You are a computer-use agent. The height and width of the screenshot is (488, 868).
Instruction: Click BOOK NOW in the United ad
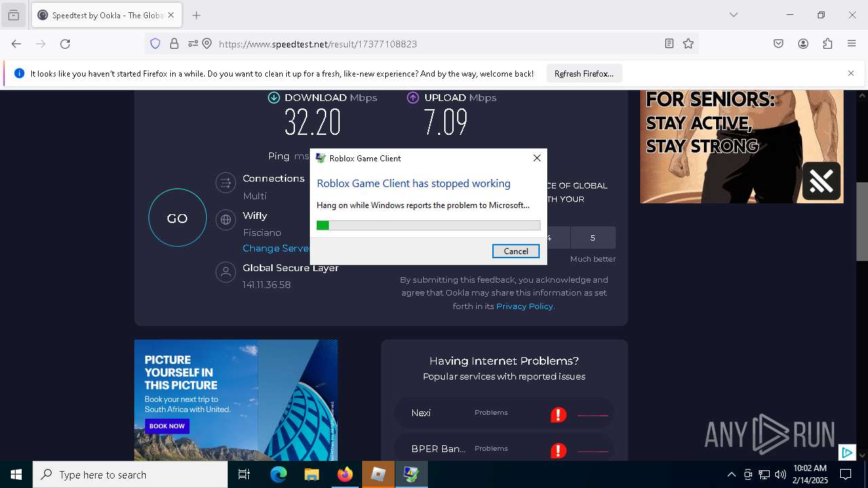coord(167,426)
